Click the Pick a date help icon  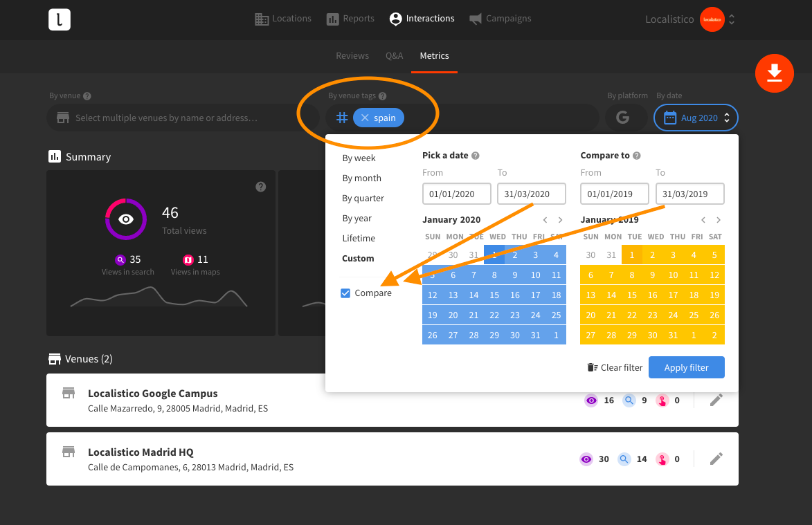click(476, 156)
